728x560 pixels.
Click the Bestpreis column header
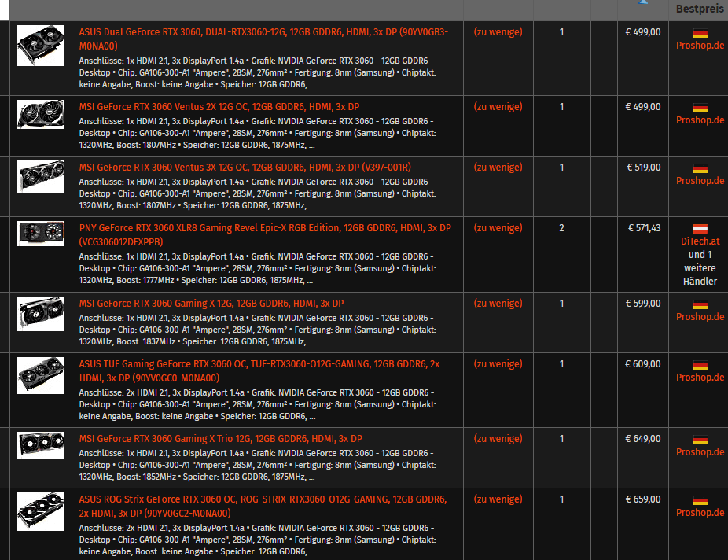(x=700, y=9)
